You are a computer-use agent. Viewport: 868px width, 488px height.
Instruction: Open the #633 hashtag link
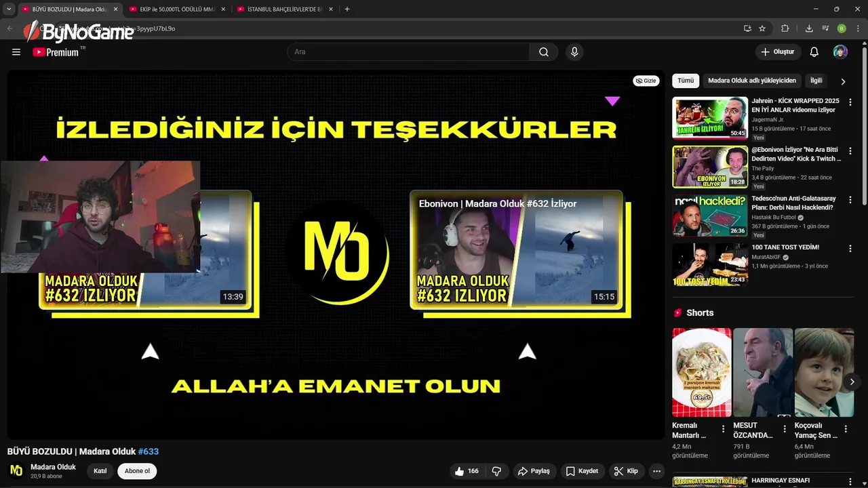(x=149, y=451)
